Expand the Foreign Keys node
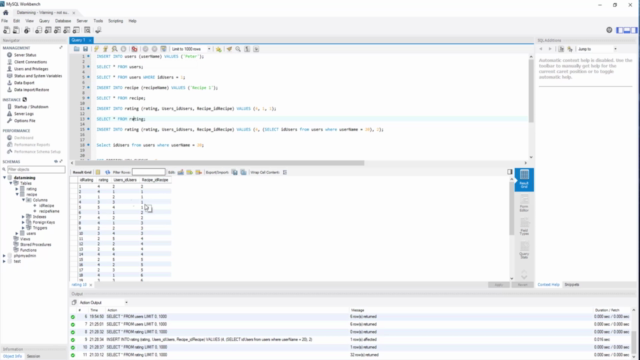Image resolution: width=640 pixels, height=360 pixels. pos(23,222)
